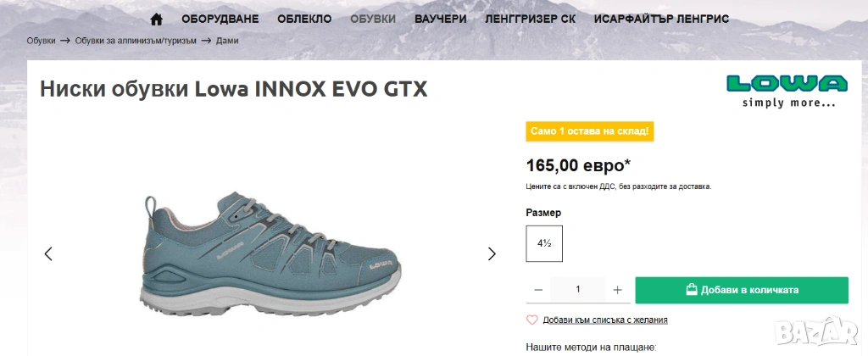Click the quantity input field

(x=578, y=290)
